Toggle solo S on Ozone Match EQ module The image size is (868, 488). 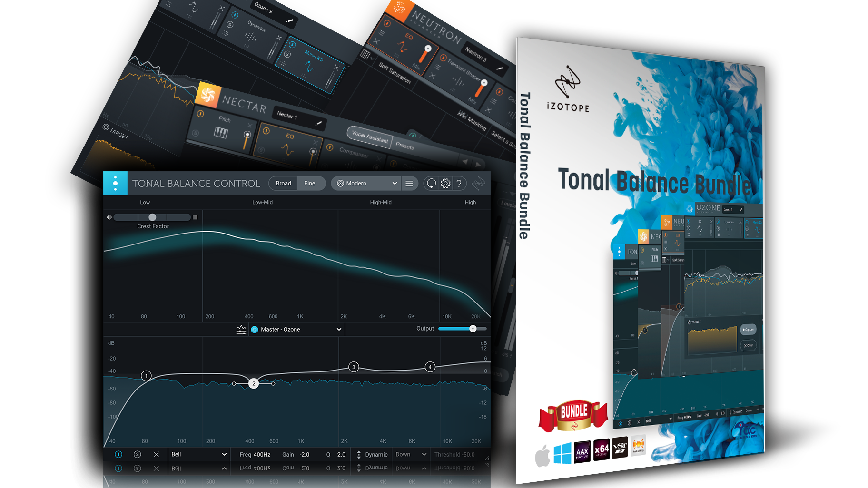[x=287, y=54]
